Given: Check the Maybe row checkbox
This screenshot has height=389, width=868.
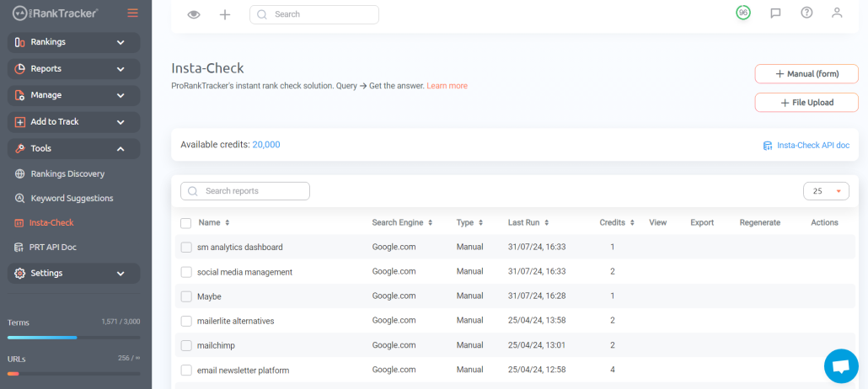Looking at the screenshot, I should click(x=186, y=296).
